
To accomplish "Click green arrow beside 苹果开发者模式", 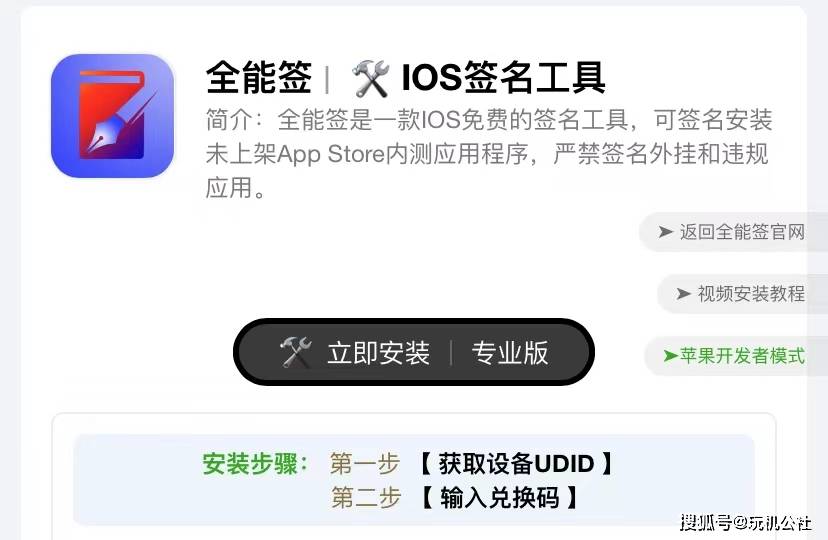I will coord(671,356).
